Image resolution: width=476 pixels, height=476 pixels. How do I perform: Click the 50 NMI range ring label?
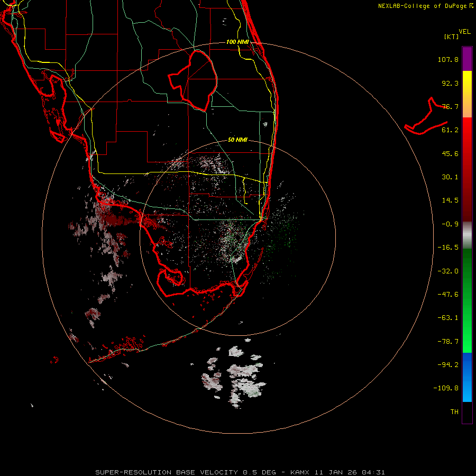[237, 140]
